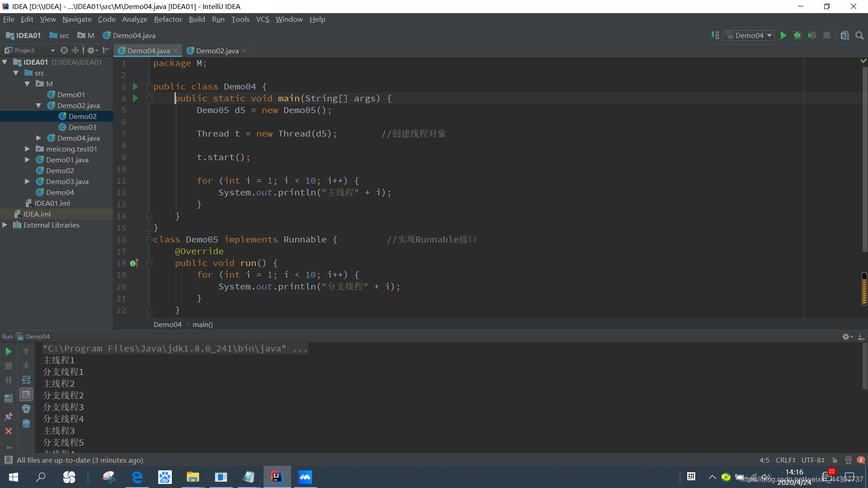Switch to the Demo02.java editor tab
Screen dimensions: 868x488
pyautogui.click(x=217, y=51)
